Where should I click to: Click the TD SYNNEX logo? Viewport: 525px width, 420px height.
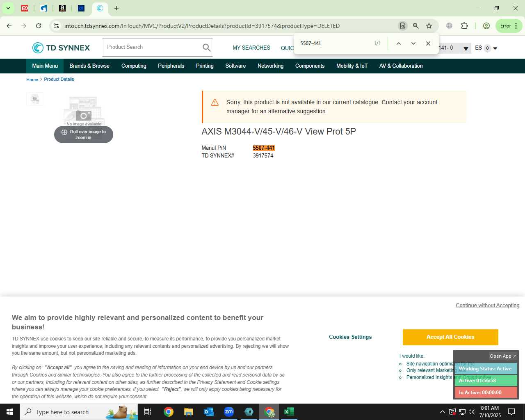click(61, 48)
